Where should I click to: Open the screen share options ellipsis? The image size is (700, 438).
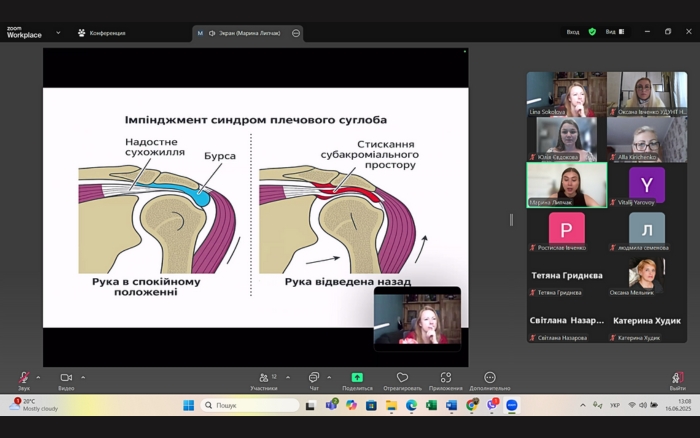point(296,33)
